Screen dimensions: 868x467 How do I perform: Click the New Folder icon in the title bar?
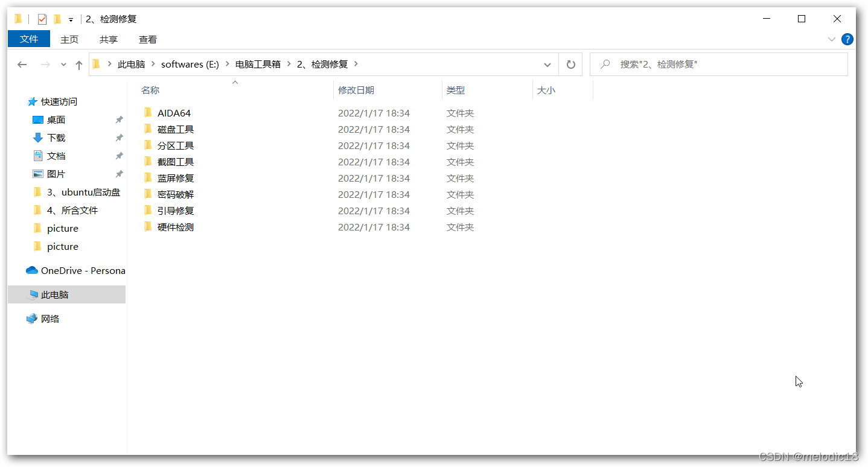pos(57,19)
